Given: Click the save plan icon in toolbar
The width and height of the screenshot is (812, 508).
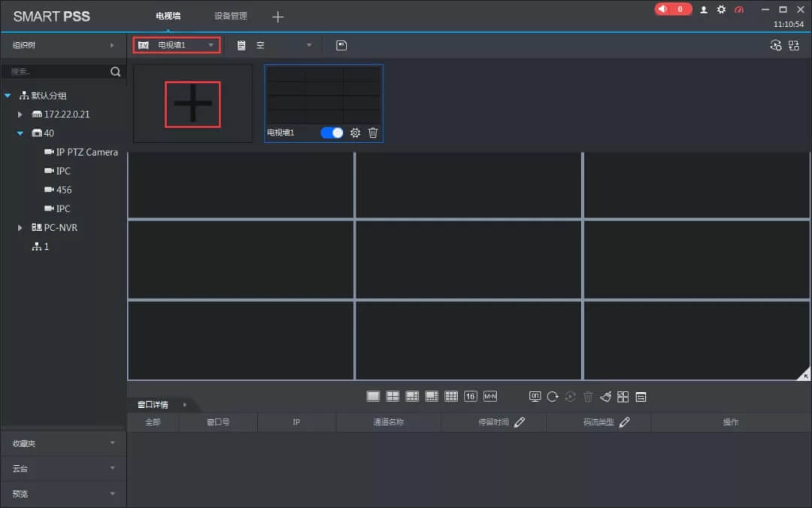Looking at the screenshot, I should [x=341, y=45].
